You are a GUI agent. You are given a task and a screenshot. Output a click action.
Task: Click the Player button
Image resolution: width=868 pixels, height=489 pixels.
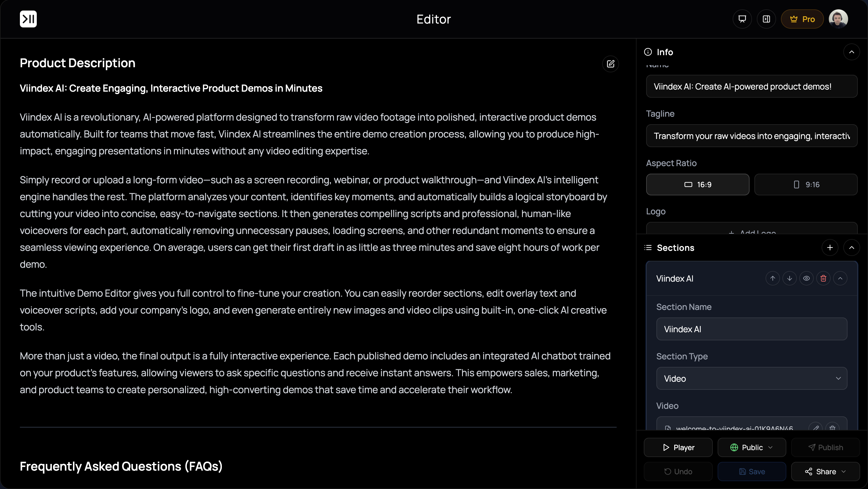[x=678, y=448]
